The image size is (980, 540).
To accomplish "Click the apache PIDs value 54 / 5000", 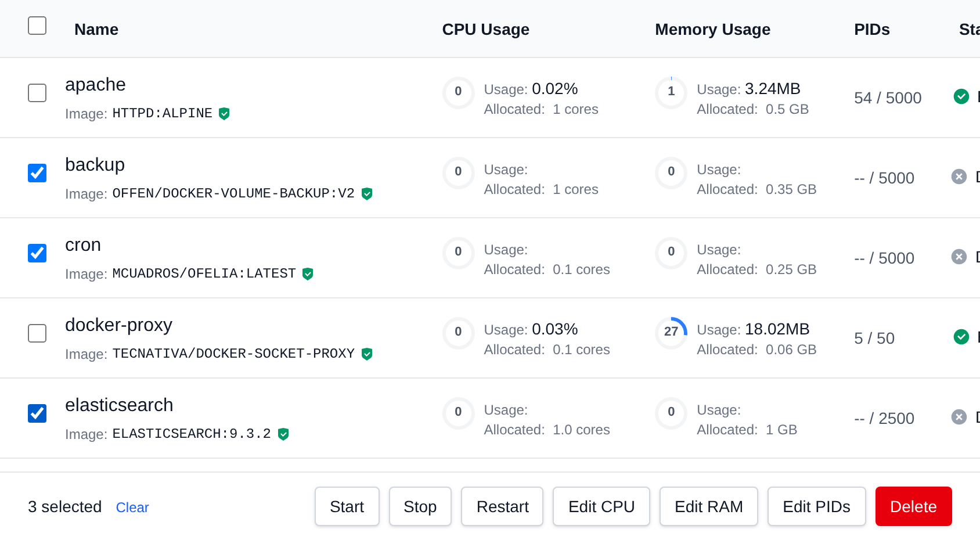I will click(888, 98).
